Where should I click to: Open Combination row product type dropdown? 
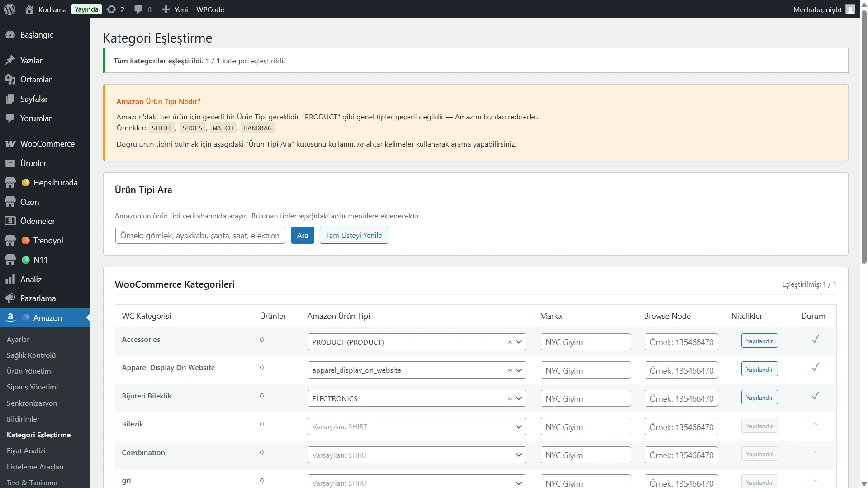point(518,455)
